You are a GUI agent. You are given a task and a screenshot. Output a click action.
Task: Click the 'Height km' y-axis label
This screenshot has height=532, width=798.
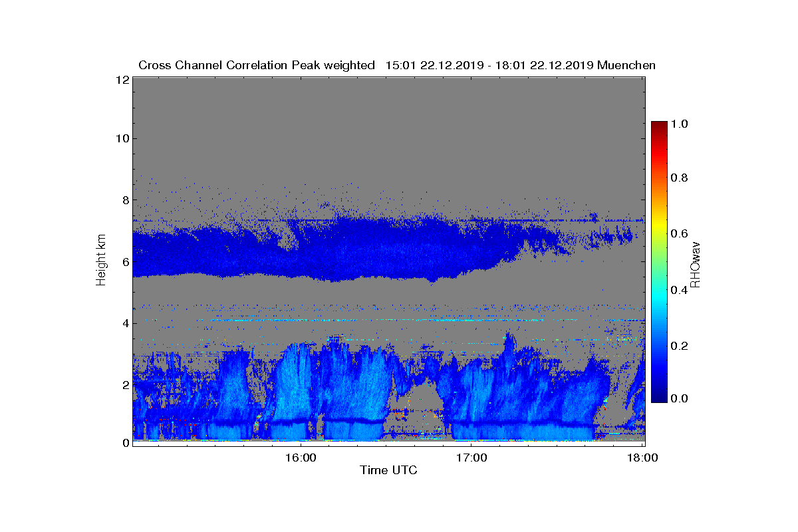point(101,260)
